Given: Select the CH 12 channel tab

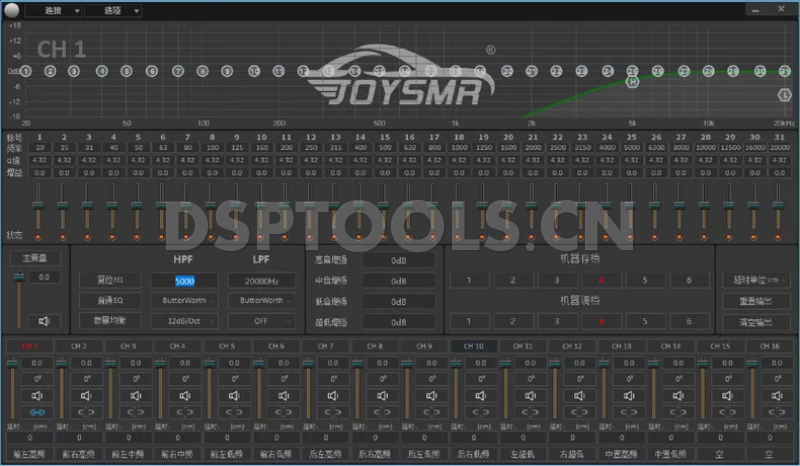Looking at the screenshot, I should [572, 346].
